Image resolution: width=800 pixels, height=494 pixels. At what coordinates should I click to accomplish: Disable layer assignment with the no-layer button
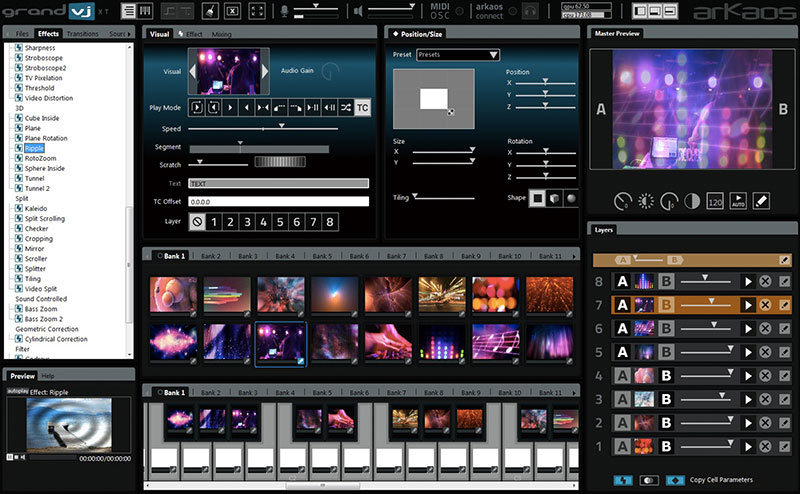pyautogui.click(x=197, y=222)
